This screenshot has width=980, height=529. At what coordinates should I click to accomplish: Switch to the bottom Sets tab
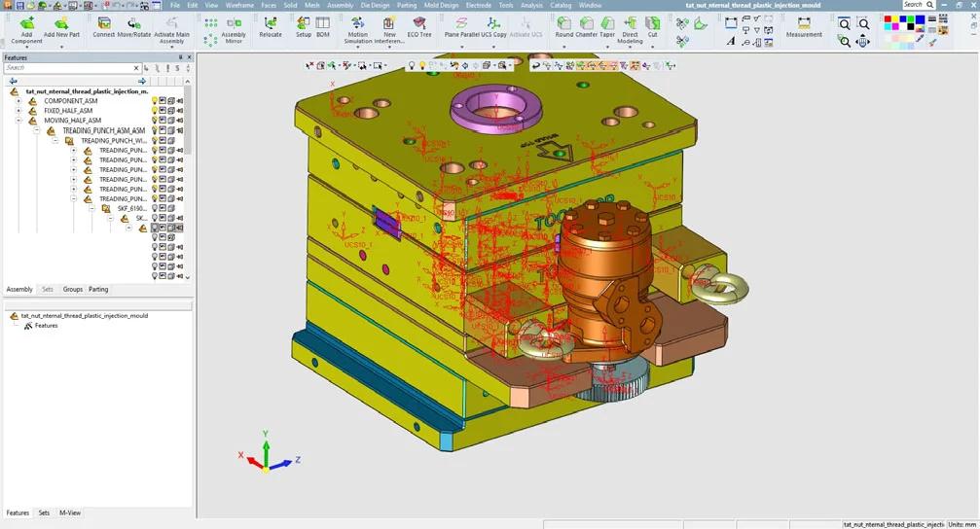pos(44,512)
